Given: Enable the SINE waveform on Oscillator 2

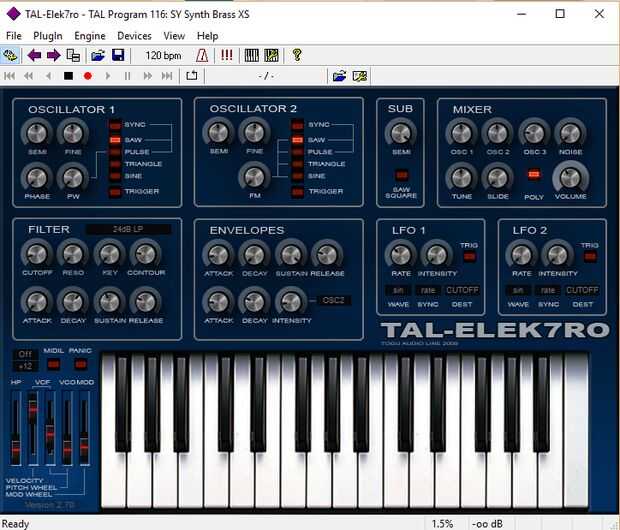Looking at the screenshot, I should pyautogui.click(x=297, y=176).
